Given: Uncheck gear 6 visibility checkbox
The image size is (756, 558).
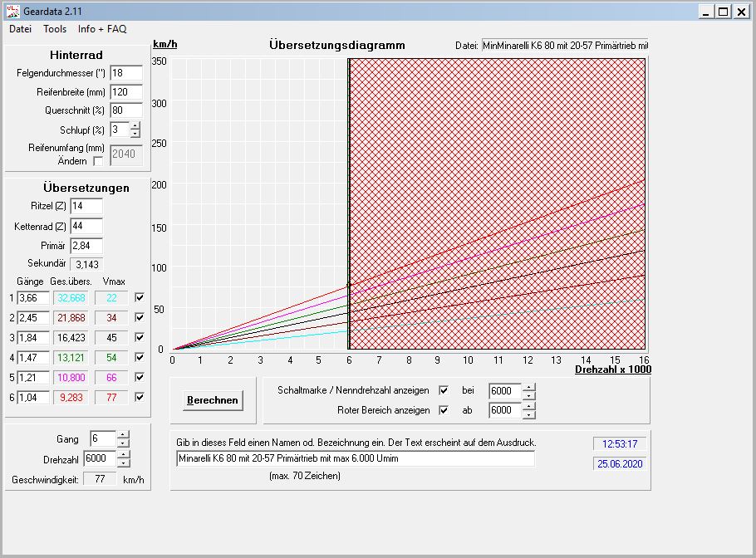Looking at the screenshot, I should (140, 398).
